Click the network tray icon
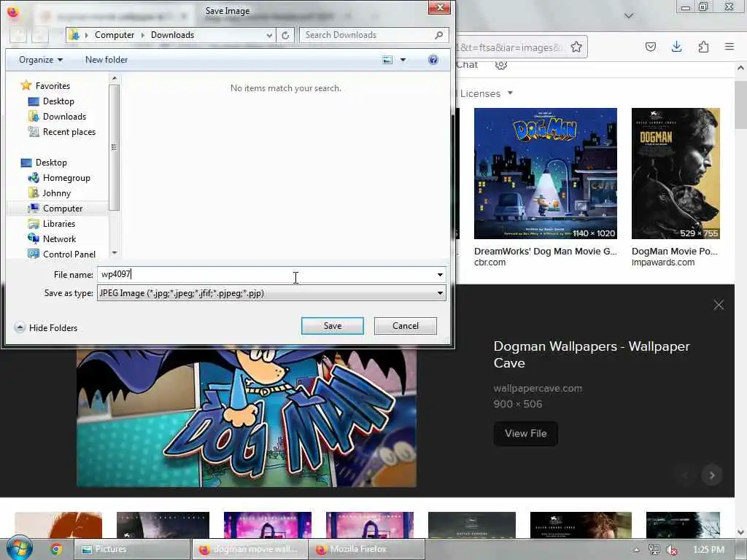This screenshot has height=560, width=747. pyautogui.click(x=654, y=550)
